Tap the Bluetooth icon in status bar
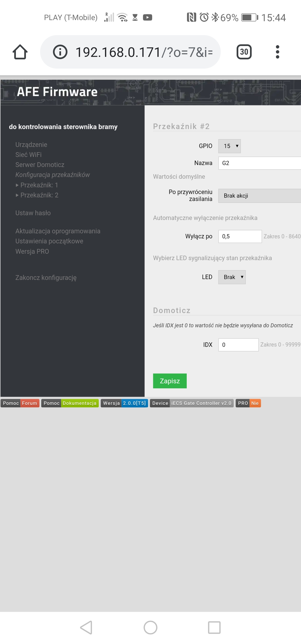Screen dimensions: 301x644 pos(215,17)
